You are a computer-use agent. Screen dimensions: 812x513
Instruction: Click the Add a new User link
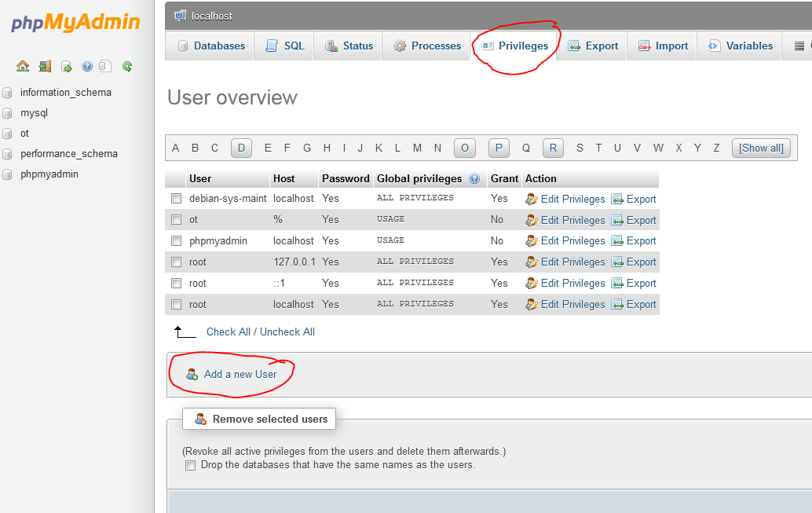240,374
